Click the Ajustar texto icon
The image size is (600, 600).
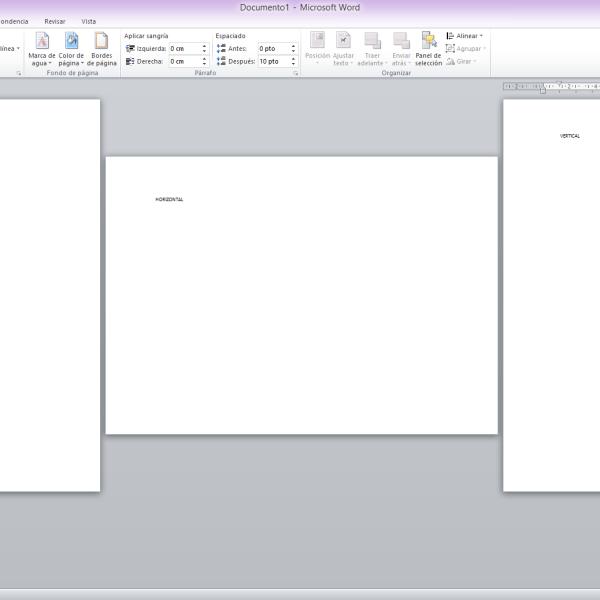(343, 40)
